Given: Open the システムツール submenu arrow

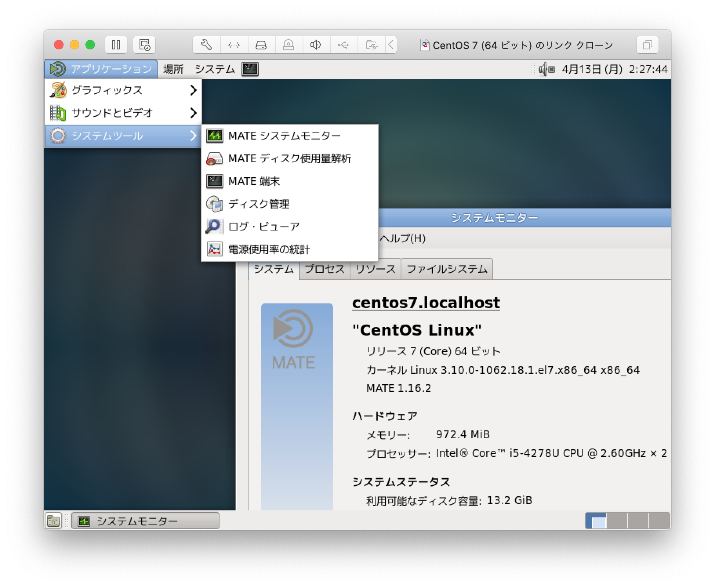Looking at the screenshot, I should pos(194,136).
